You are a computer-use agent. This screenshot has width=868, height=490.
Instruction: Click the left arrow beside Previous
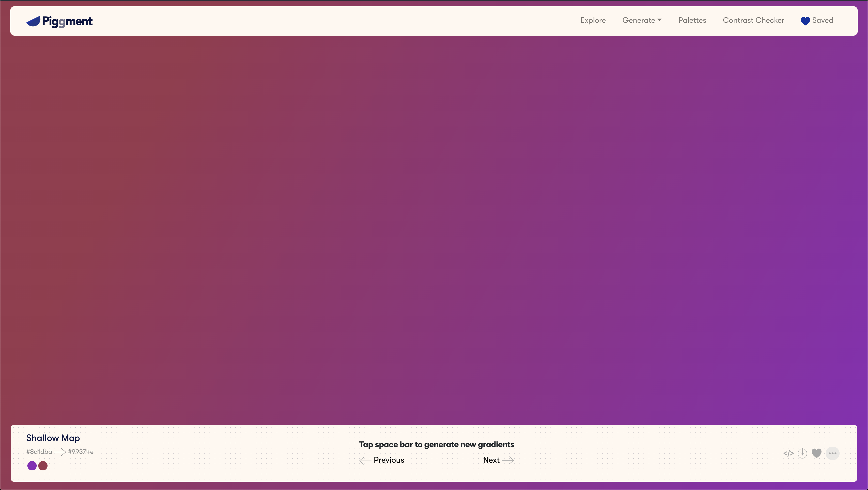tap(365, 460)
